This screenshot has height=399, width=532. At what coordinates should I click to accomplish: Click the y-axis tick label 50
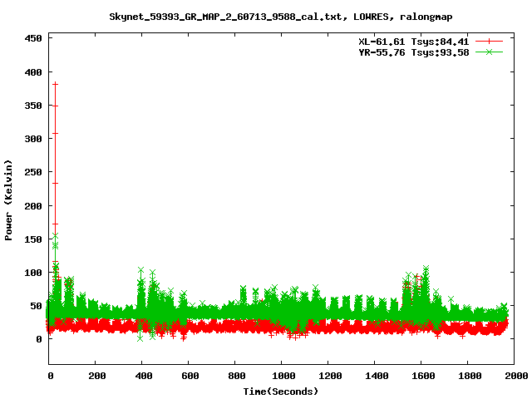(x=36, y=306)
